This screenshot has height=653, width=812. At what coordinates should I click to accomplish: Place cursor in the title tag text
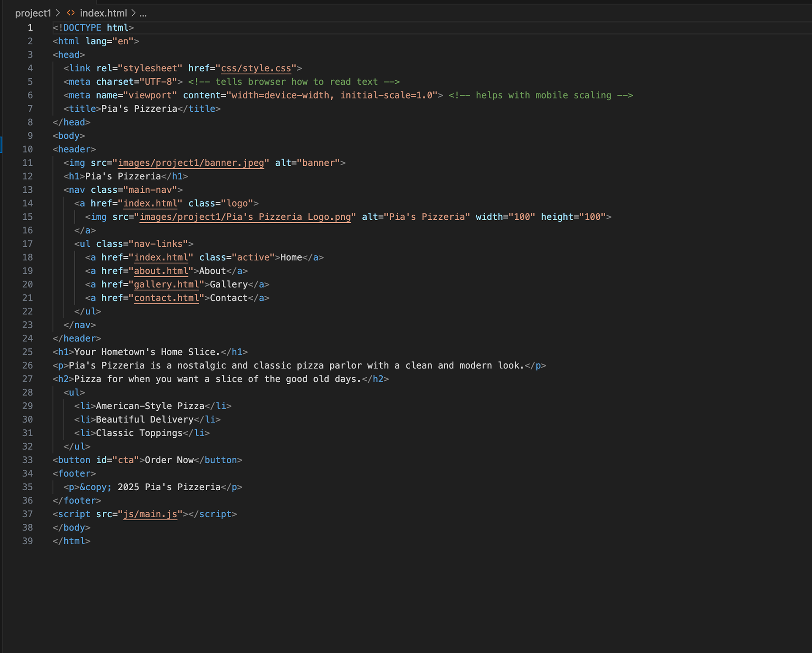[139, 109]
